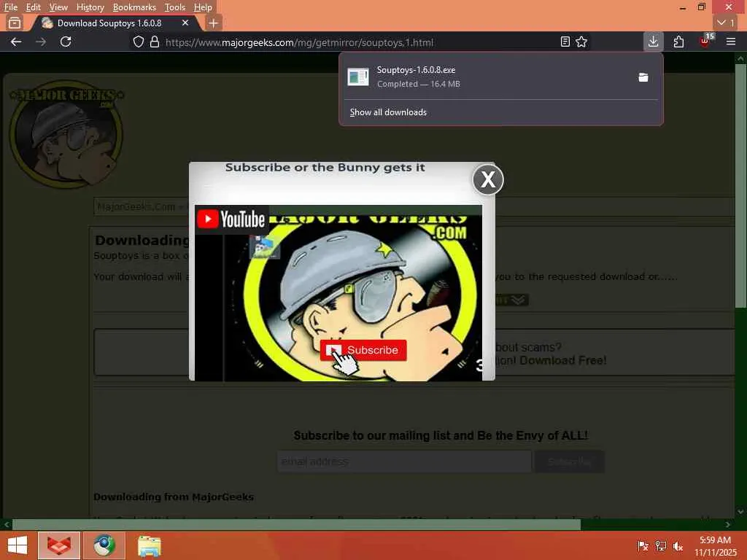Viewport: 747px width, 560px height.
Task: Click Show all downloads
Action: click(388, 112)
